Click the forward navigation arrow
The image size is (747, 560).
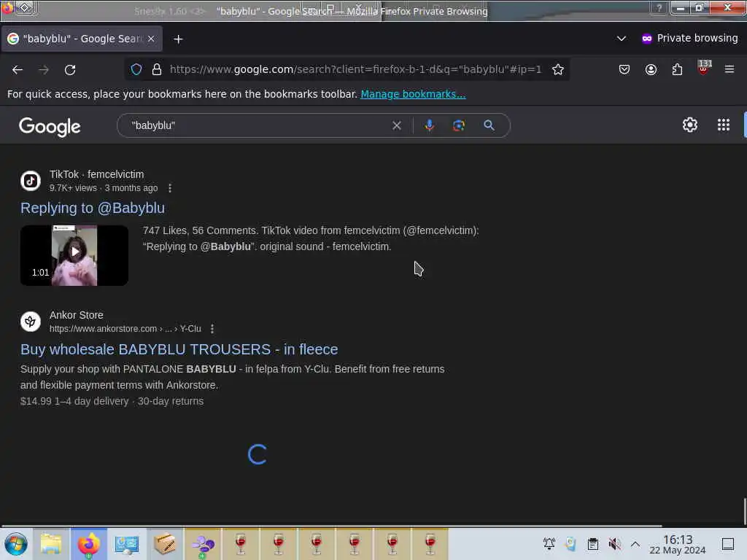[44, 70]
